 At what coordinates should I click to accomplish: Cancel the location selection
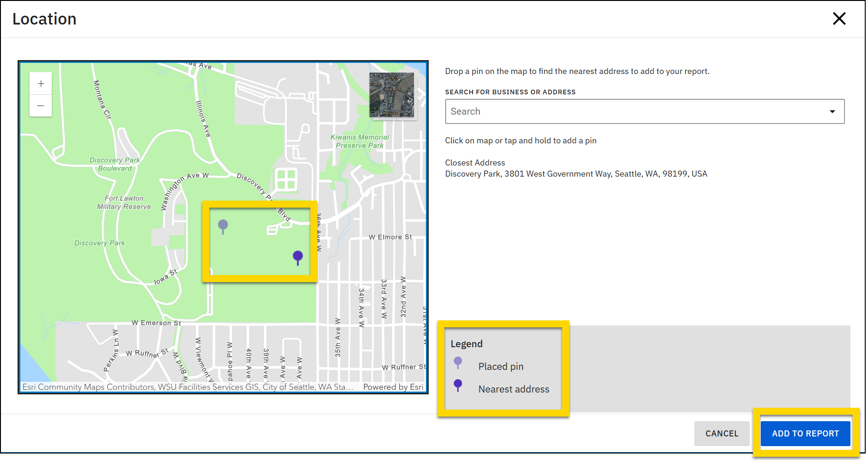point(722,434)
